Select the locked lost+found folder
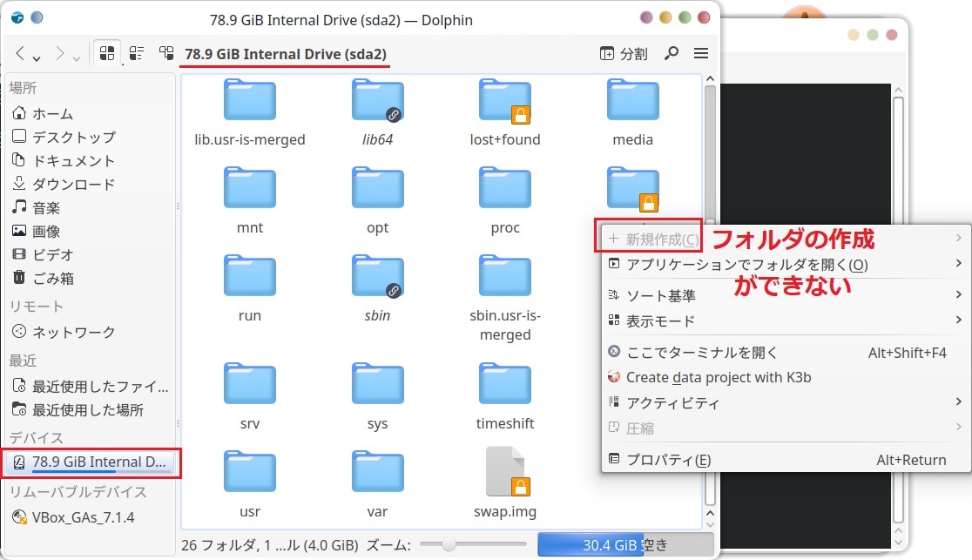972x560 pixels. point(505,112)
